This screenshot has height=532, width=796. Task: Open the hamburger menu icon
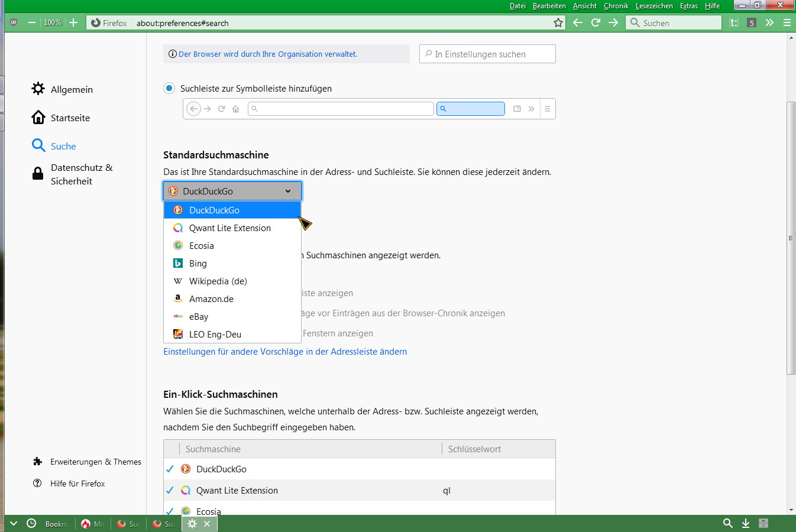[x=787, y=23]
